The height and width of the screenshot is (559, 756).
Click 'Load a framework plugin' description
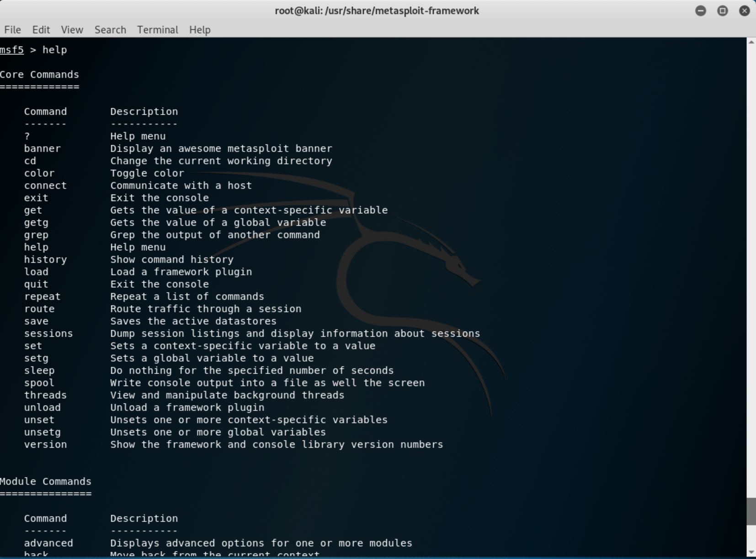pos(181,272)
